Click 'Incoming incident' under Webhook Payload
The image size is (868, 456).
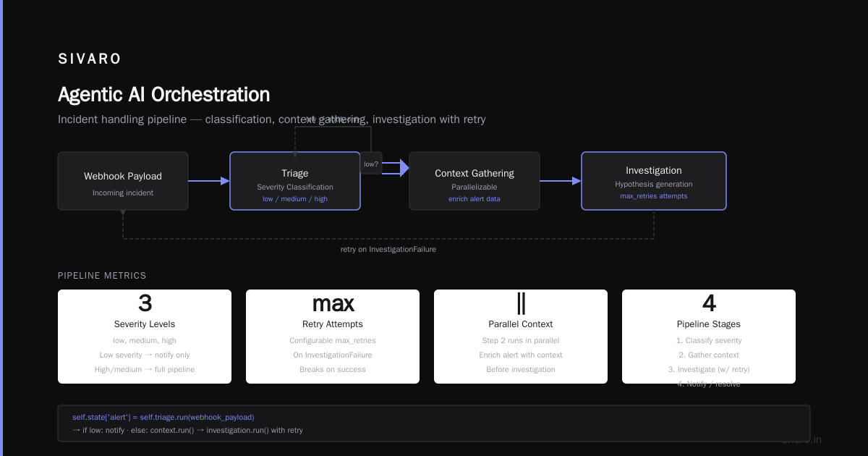pyautogui.click(x=123, y=193)
